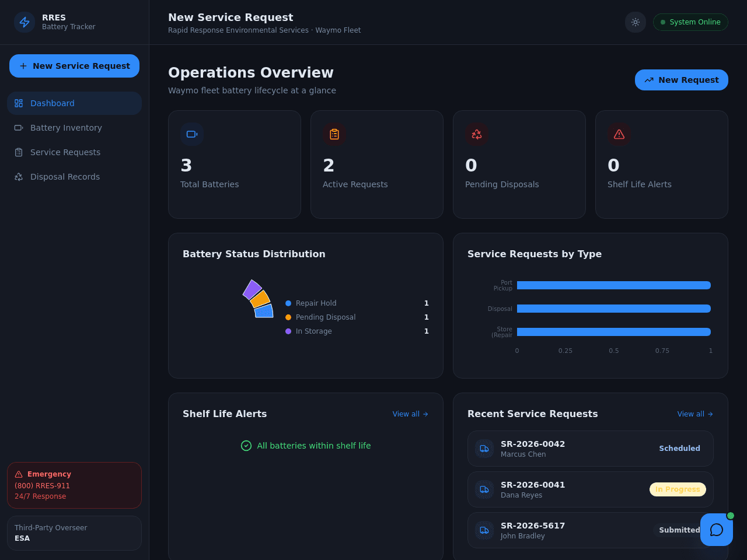Click the Shelf Life Alerts warning icon
This screenshot has height=560, width=747.
[x=619, y=134]
